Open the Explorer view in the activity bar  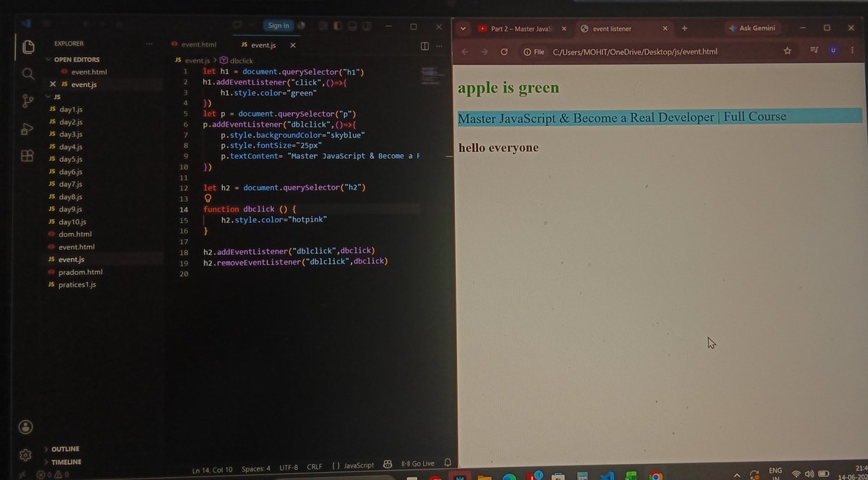point(28,47)
